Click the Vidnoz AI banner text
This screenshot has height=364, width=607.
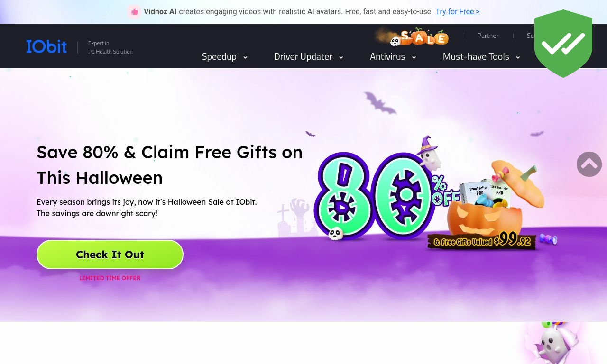tap(160, 11)
